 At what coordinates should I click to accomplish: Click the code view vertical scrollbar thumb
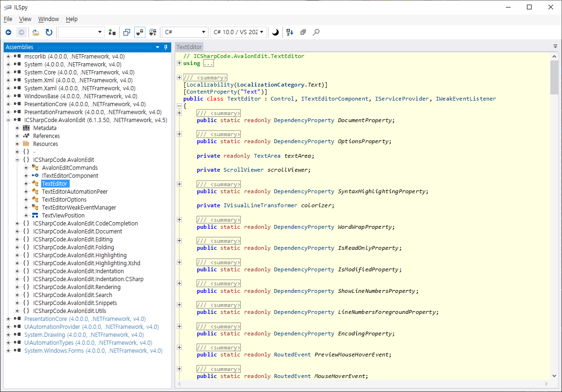pos(554,77)
